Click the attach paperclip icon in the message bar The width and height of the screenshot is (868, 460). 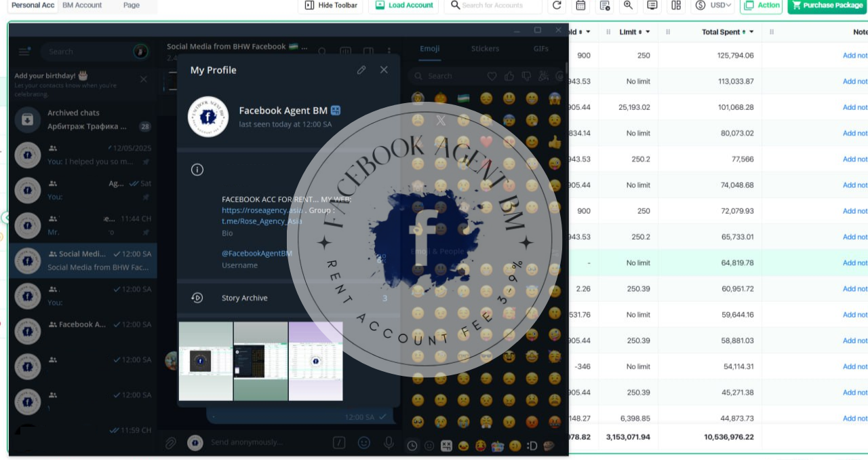pyautogui.click(x=171, y=442)
